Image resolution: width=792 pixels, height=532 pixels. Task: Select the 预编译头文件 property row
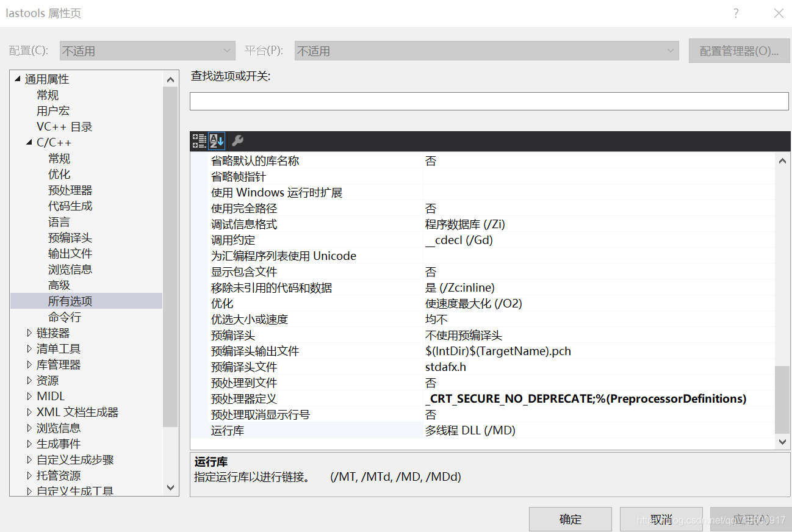491,367
